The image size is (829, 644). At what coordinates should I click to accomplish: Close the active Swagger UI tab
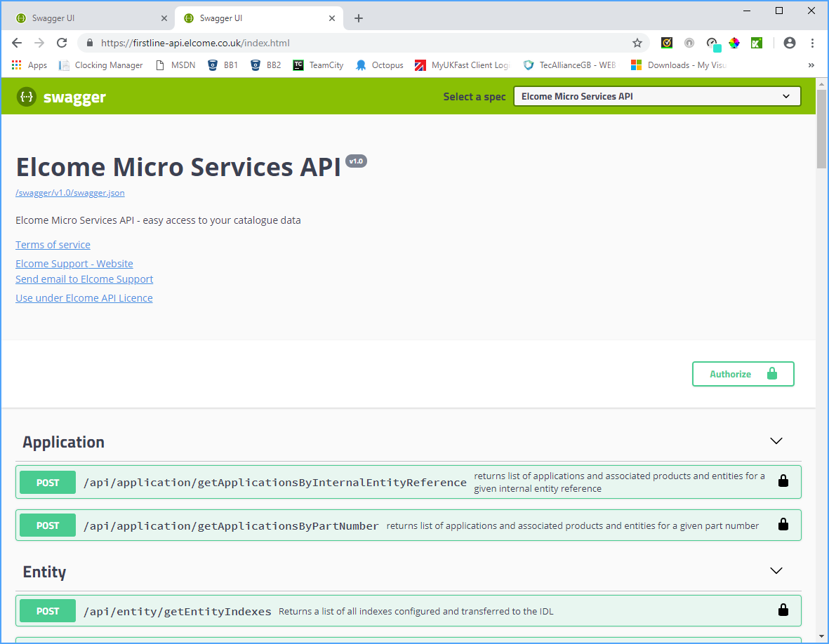coord(332,18)
